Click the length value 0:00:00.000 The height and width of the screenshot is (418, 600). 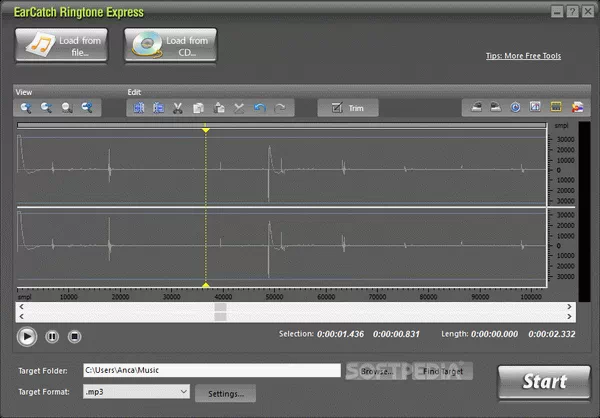(x=494, y=334)
